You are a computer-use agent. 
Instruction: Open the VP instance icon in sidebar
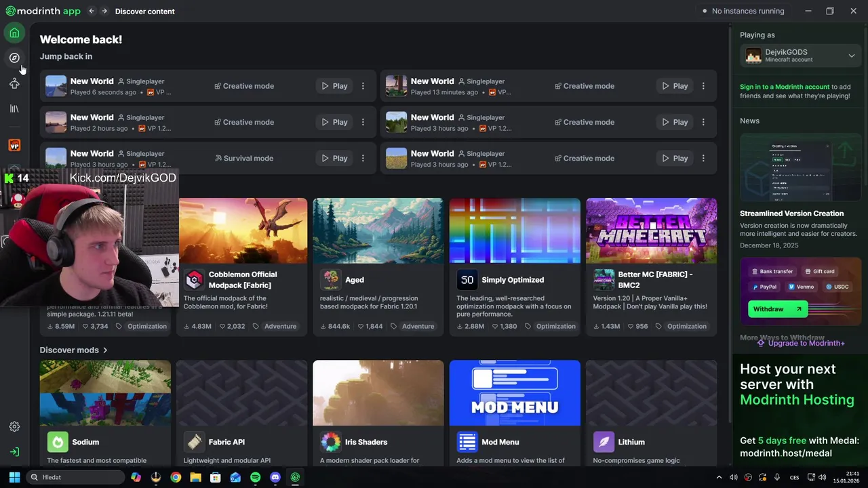click(x=14, y=145)
